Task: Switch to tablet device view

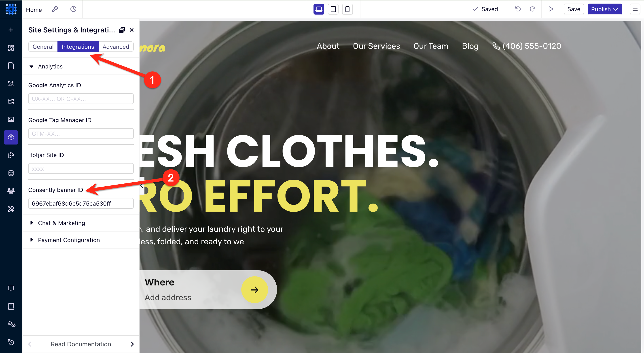Action: tap(333, 9)
